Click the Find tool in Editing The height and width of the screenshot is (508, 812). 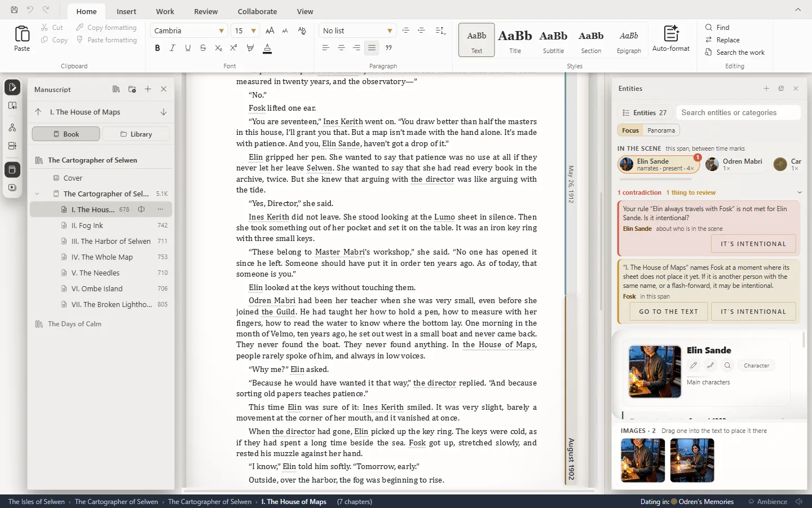point(717,27)
